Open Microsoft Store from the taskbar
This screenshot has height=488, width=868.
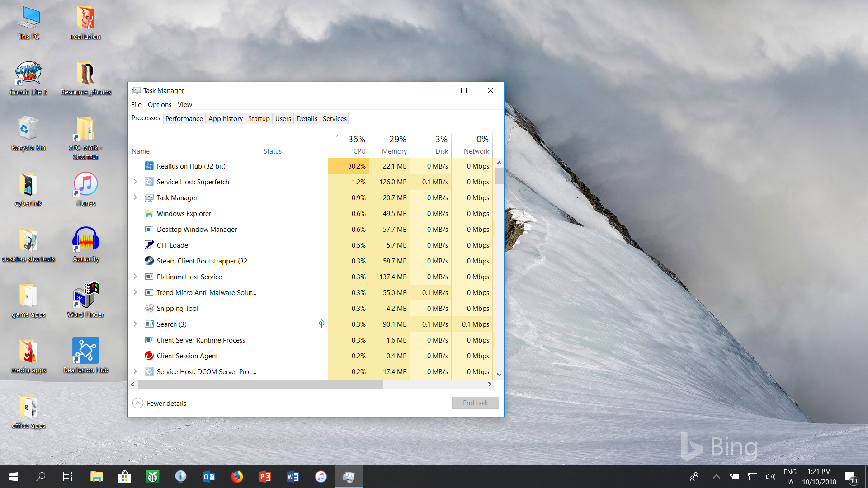coord(124,477)
